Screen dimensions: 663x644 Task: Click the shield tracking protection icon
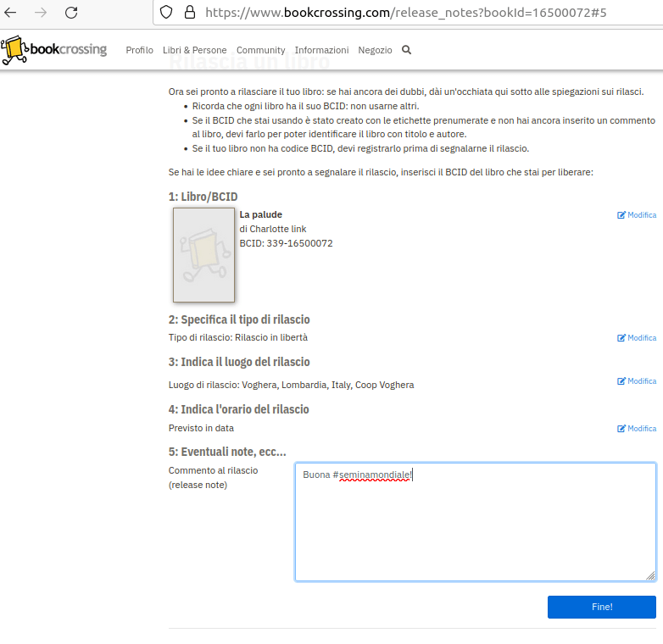pos(166,13)
